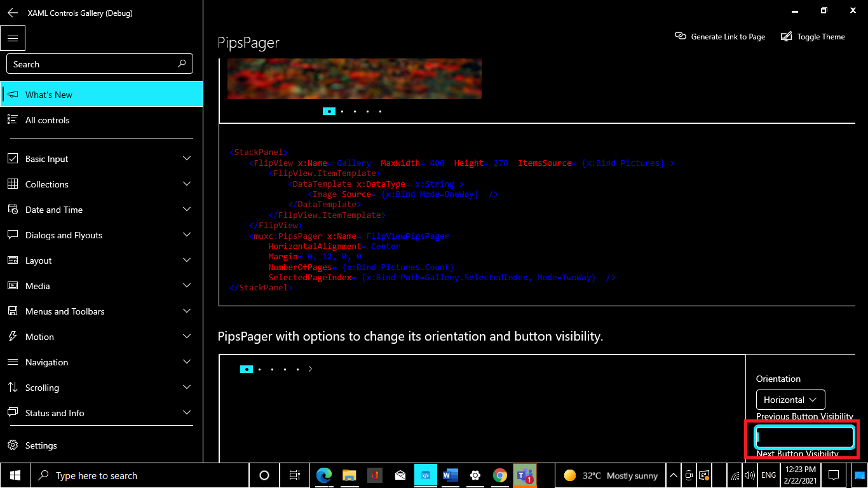Click the Generate Link to Page chain icon
The image size is (868, 488).
(681, 36)
